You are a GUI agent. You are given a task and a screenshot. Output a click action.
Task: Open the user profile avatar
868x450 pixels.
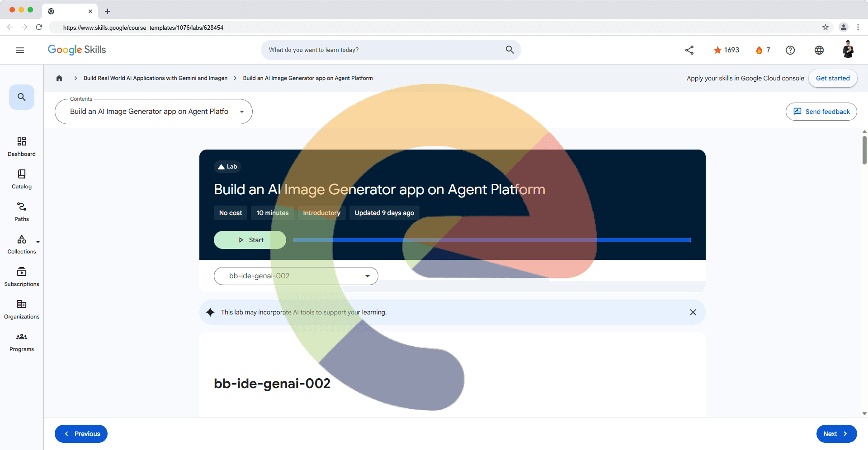click(848, 50)
